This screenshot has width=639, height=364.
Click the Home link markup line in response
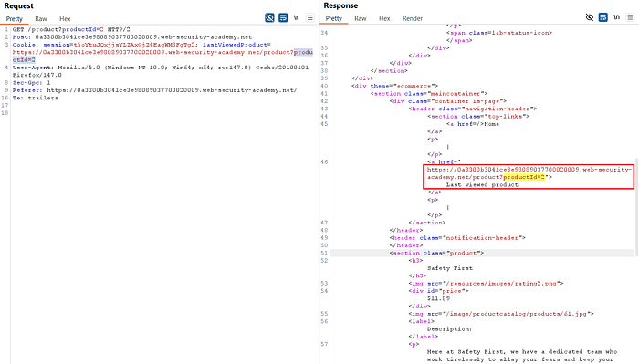point(473,124)
